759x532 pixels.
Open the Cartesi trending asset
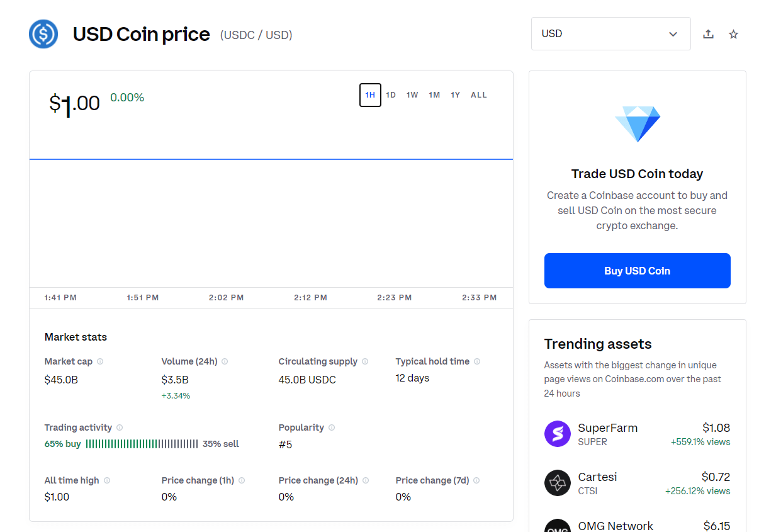tap(637, 483)
